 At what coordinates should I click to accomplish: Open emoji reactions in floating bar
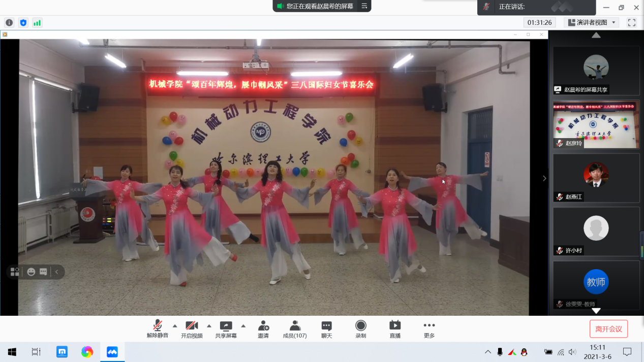click(x=31, y=272)
